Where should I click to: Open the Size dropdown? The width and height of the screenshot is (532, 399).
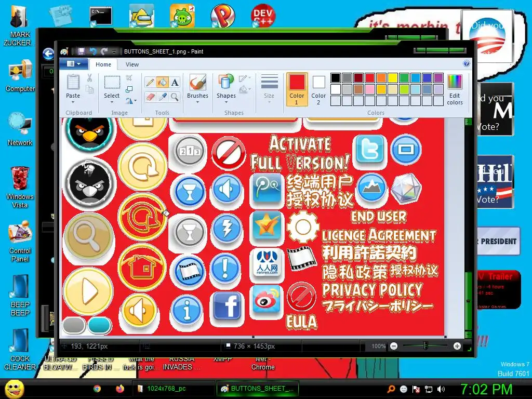point(270,89)
